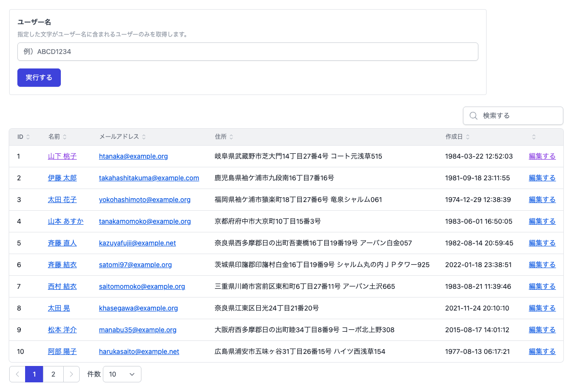
Task: Click 編集する for 伊藤 太郎's row
Action: (x=542, y=178)
